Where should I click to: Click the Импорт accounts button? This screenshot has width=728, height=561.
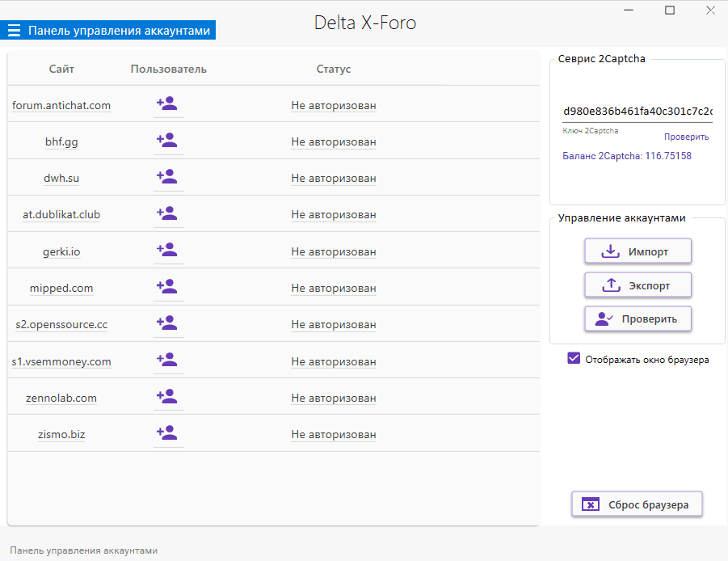pyautogui.click(x=638, y=251)
